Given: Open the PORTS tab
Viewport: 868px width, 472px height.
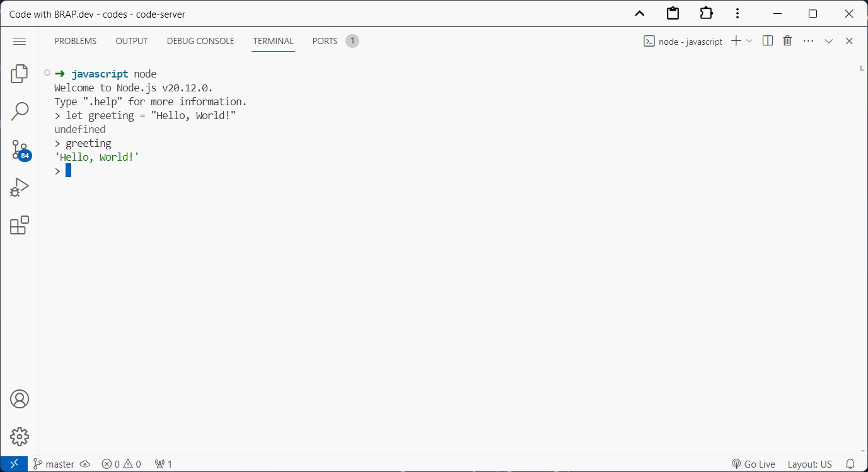Looking at the screenshot, I should coord(325,41).
